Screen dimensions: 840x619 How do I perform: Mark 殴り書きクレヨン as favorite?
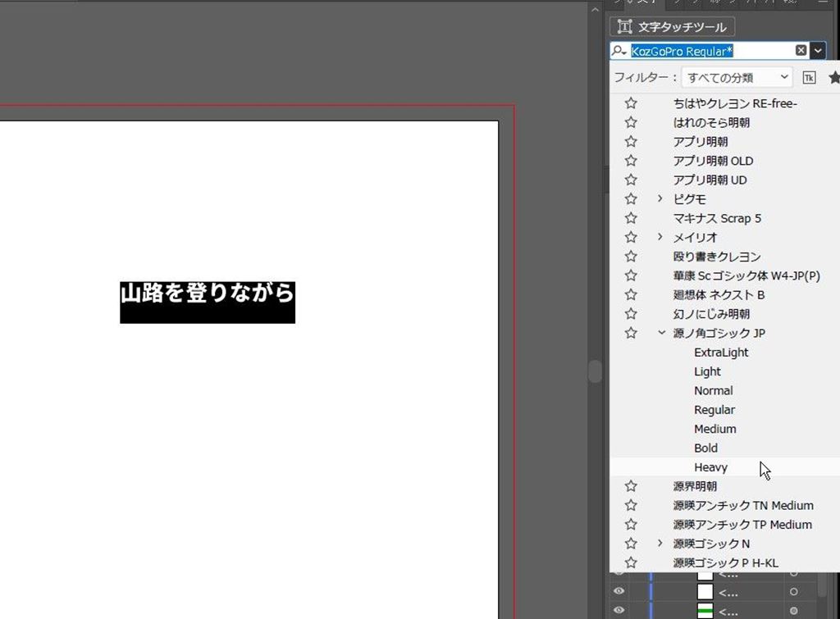(x=631, y=257)
